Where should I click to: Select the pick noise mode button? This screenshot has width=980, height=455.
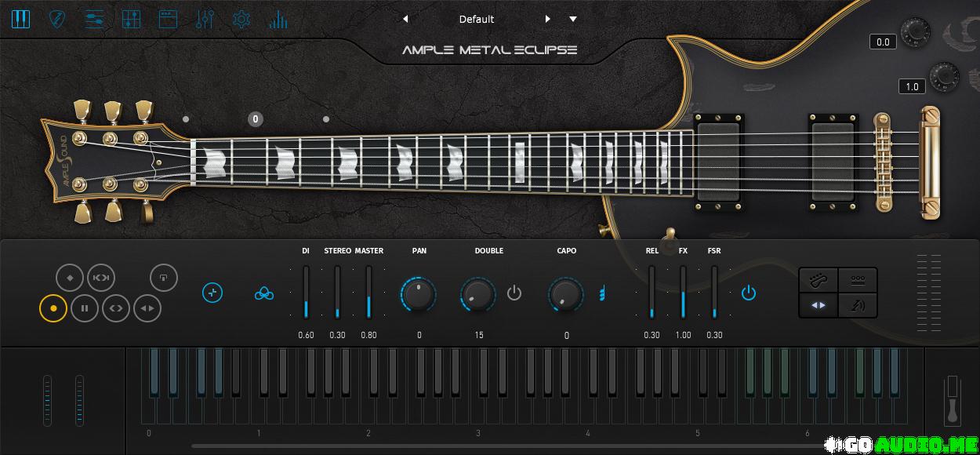[x=858, y=305]
